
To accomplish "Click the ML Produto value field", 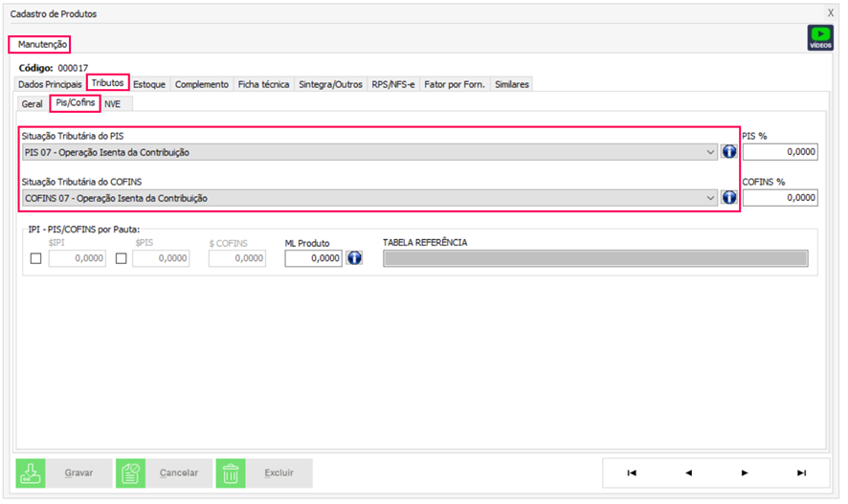I will 313,258.
